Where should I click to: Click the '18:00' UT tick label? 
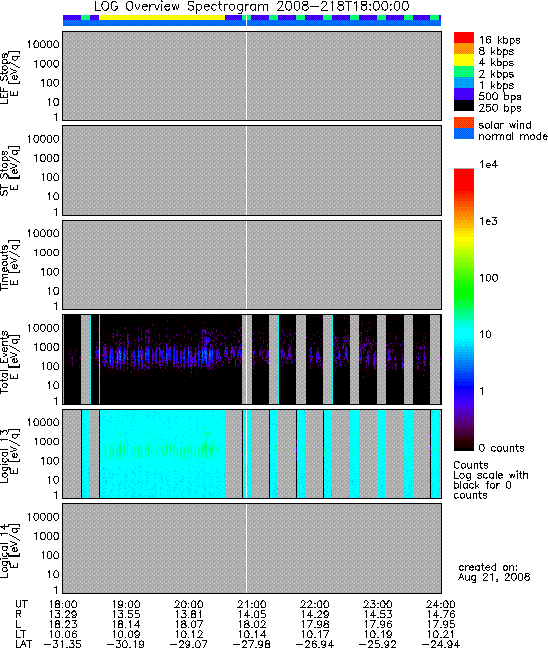(63, 605)
